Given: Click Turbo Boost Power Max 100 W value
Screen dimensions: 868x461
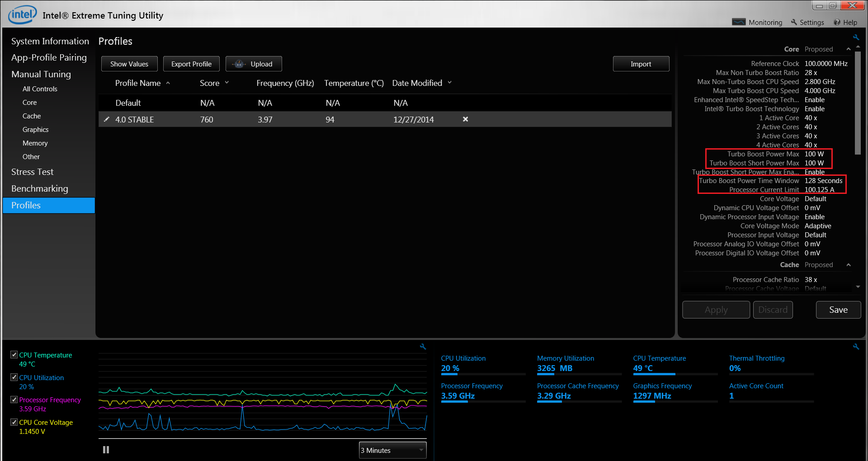Looking at the screenshot, I should pyautogui.click(x=814, y=154).
